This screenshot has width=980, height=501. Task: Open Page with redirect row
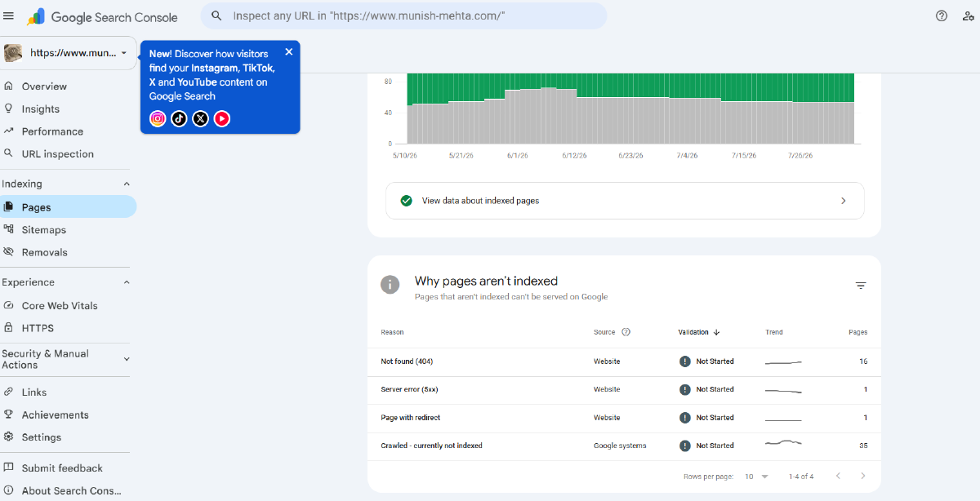coord(624,418)
